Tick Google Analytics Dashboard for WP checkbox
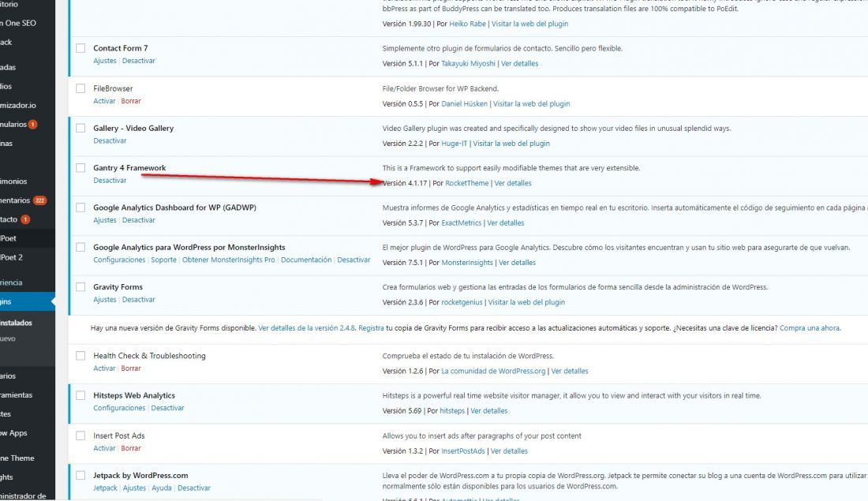The width and height of the screenshot is (868, 501). click(x=80, y=208)
